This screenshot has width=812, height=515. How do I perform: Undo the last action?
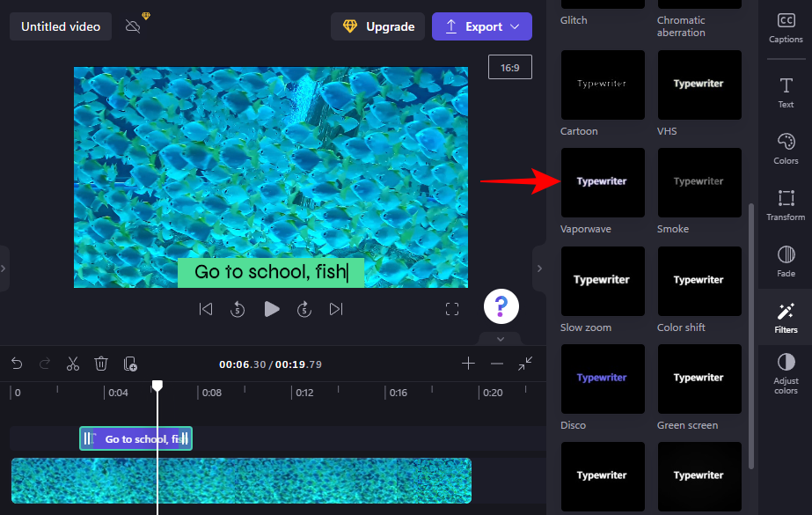coord(17,364)
